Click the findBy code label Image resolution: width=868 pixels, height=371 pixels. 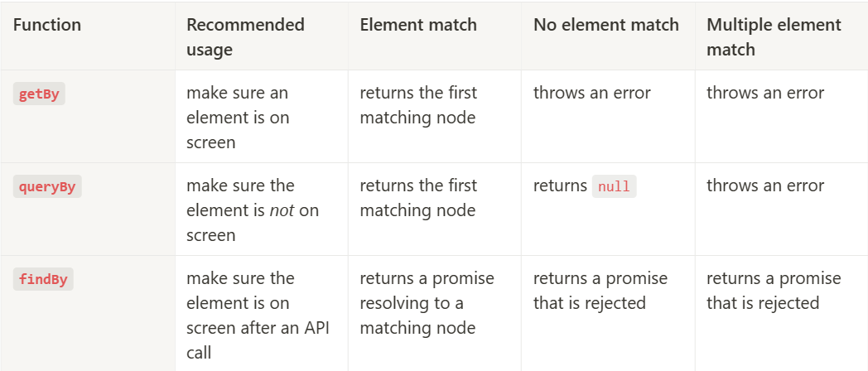click(x=43, y=279)
